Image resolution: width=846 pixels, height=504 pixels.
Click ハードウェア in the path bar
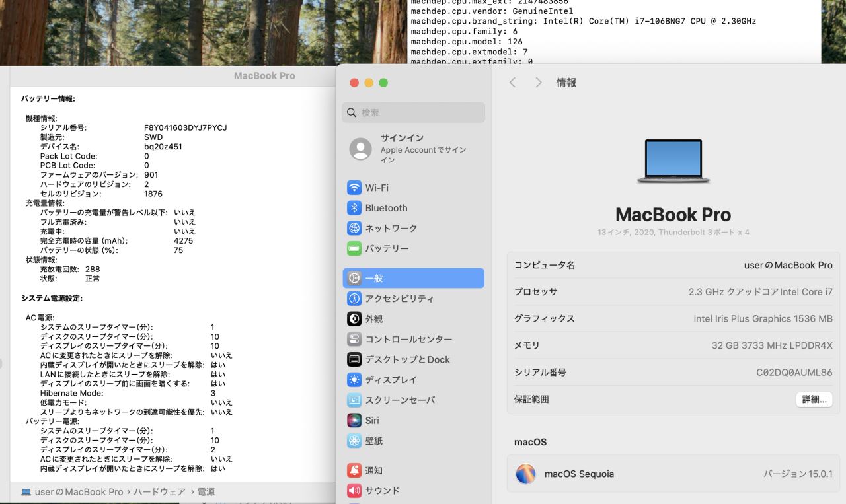[160, 492]
